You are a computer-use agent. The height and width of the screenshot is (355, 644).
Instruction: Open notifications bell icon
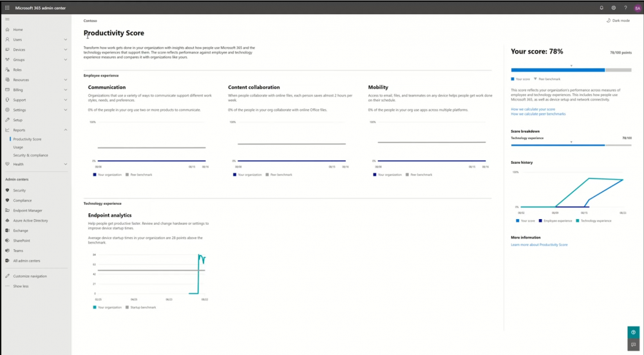click(x=601, y=8)
